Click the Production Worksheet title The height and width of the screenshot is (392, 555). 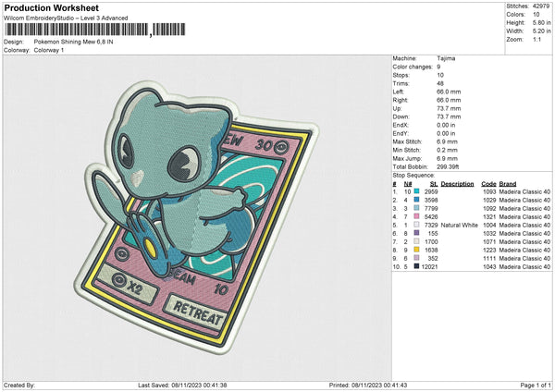pos(52,7)
